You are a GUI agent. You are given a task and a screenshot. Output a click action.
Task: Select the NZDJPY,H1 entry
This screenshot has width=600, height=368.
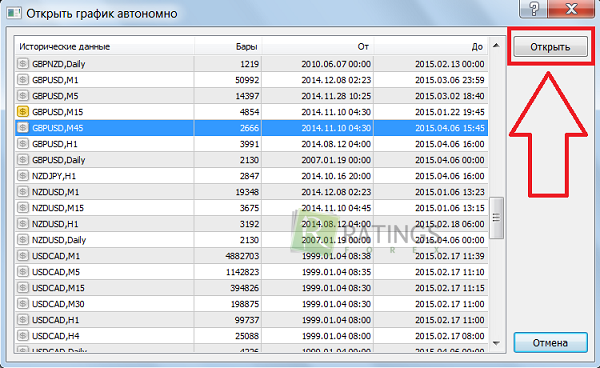[251, 176]
